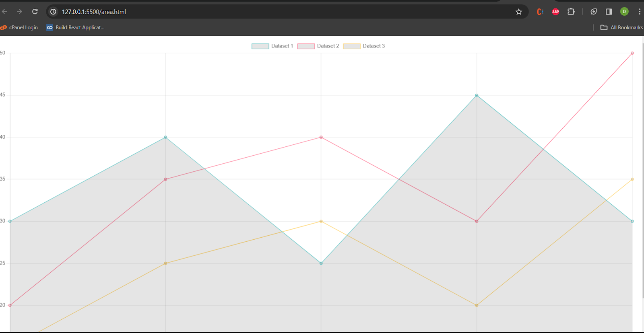Open the Extensions puzzle icon
The image size is (644, 333).
point(571,12)
